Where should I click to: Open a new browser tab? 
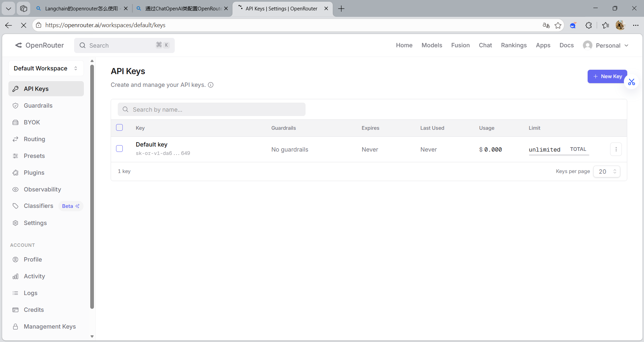341,9
